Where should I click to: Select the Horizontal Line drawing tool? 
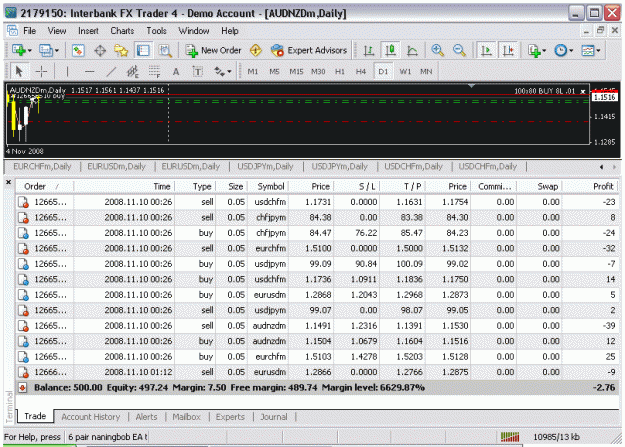coord(90,72)
